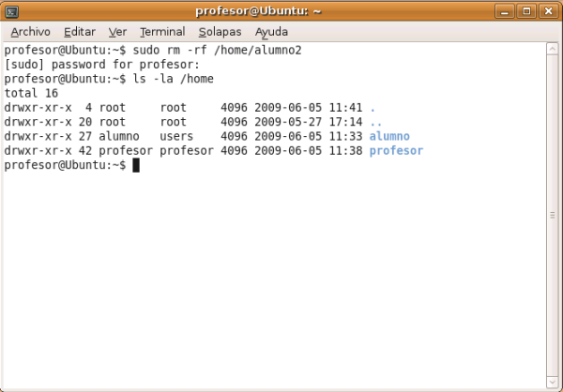Expand the Terminal menu

coord(161,31)
